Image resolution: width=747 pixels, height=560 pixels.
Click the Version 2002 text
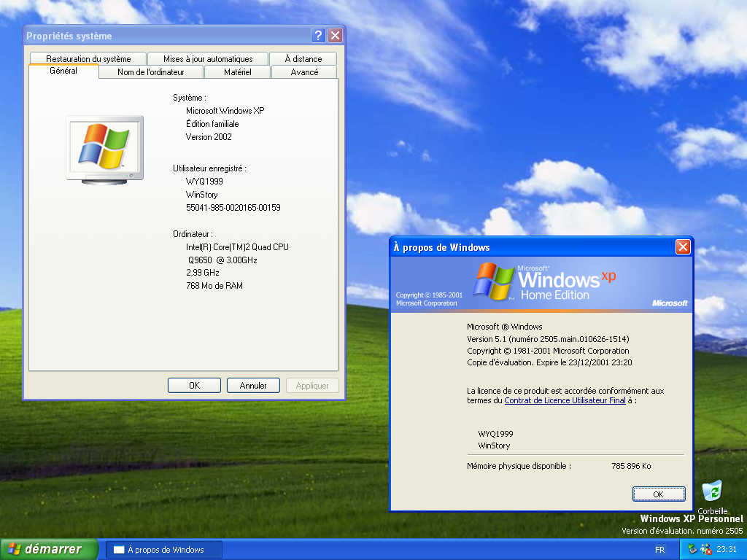[x=209, y=137]
